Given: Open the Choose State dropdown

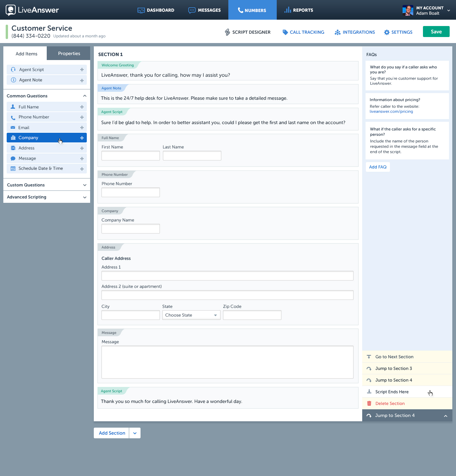Looking at the screenshot, I should pyautogui.click(x=191, y=315).
